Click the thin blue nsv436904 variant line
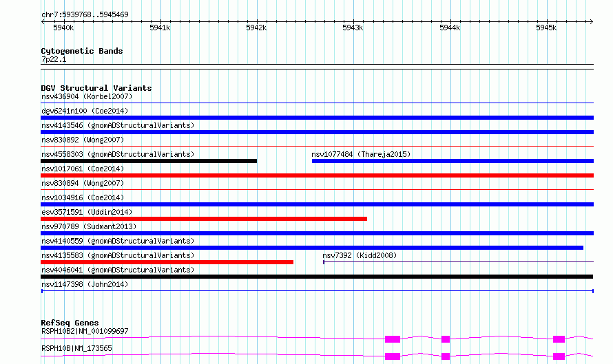The width and height of the screenshot is (613, 364). click(317, 103)
